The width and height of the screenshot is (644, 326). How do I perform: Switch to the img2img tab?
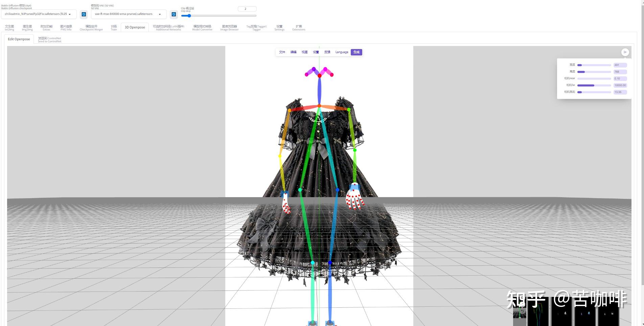[x=27, y=27]
